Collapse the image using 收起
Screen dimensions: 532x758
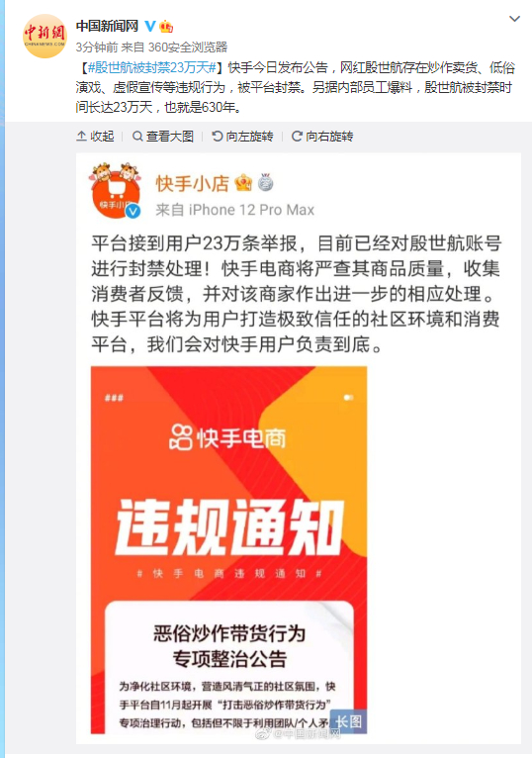(x=95, y=137)
